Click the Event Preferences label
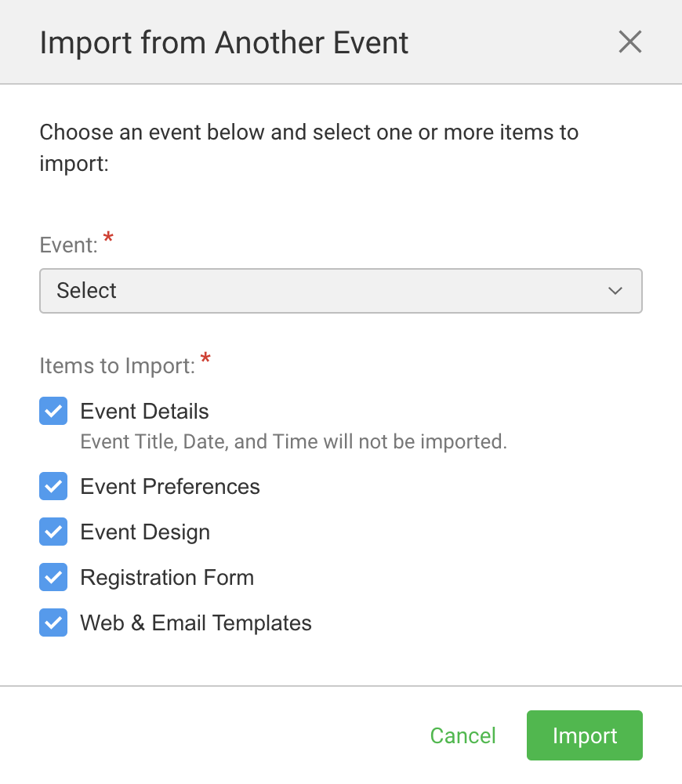 (x=170, y=487)
